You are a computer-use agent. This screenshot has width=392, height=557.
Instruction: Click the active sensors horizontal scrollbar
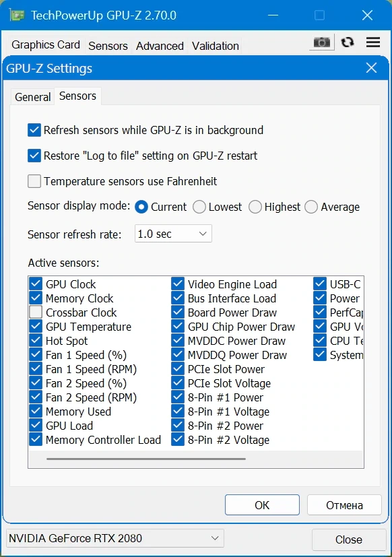tap(146, 459)
